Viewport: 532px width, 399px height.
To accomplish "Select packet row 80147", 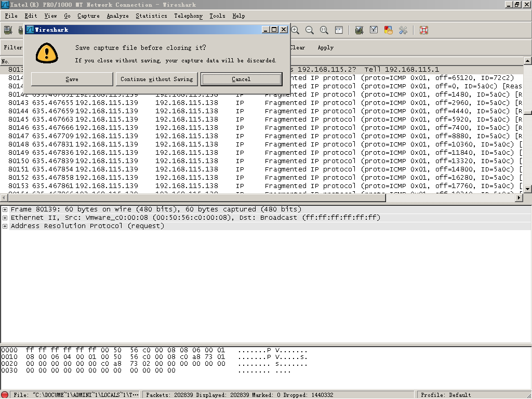I will coord(262,136).
